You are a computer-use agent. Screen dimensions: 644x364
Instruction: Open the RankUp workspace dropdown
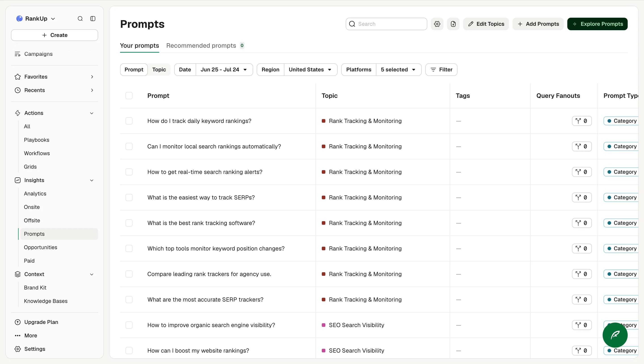[x=36, y=19]
